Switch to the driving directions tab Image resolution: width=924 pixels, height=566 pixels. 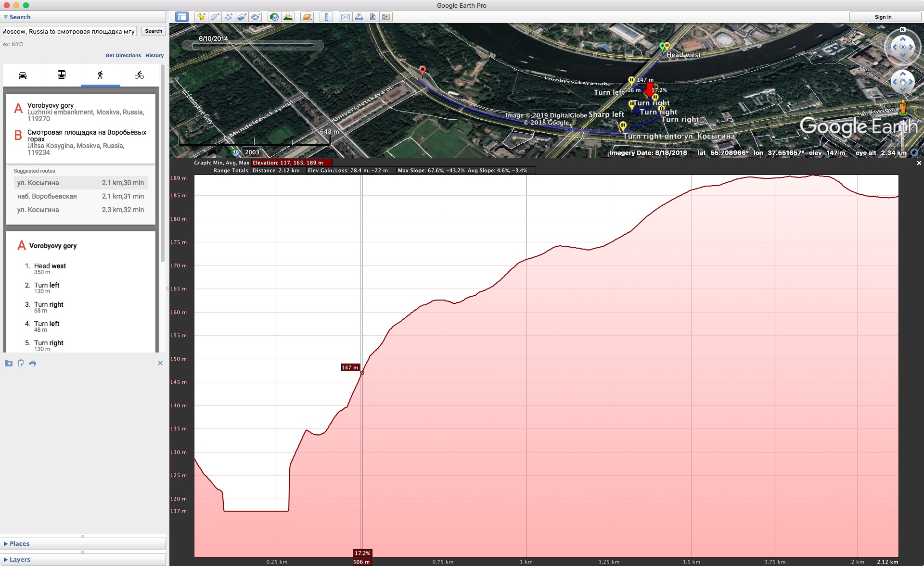pos(23,75)
